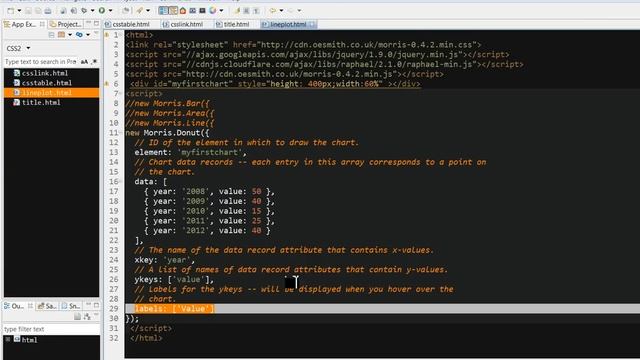Close the lineplot.html editor tab

point(312,24)
